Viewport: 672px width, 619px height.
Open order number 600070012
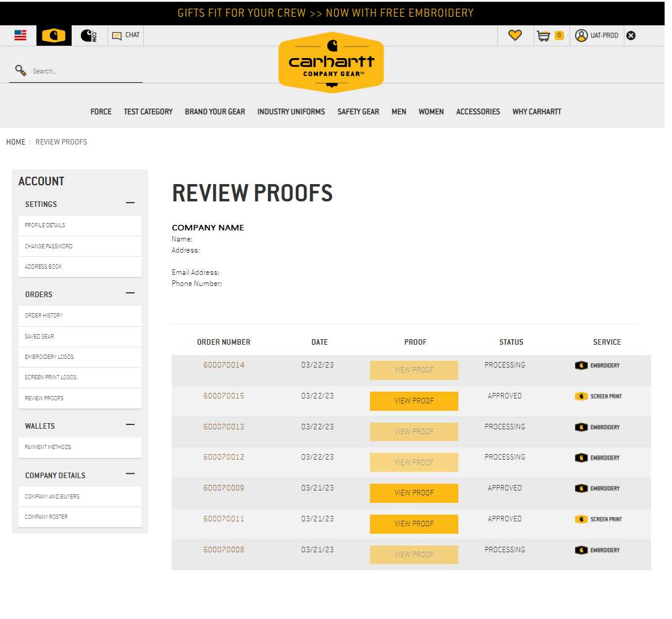(x=224, y=457)
